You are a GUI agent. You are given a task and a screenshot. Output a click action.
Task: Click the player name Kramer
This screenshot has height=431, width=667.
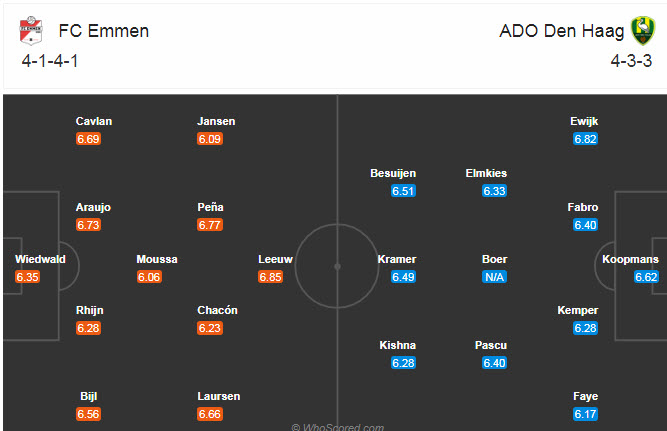(397, 259)
